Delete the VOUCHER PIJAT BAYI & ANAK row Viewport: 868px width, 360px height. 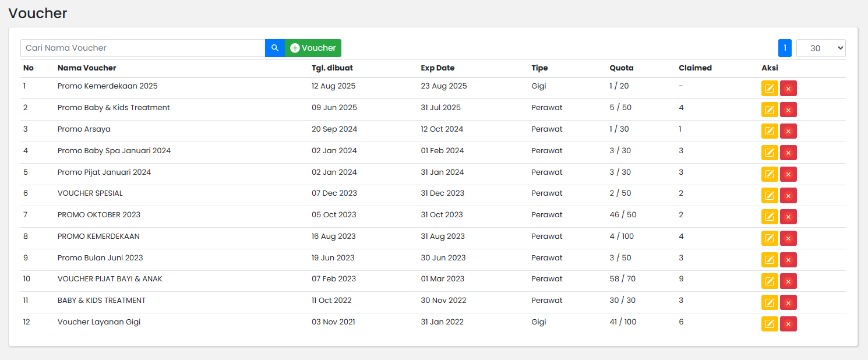point(788,281)
